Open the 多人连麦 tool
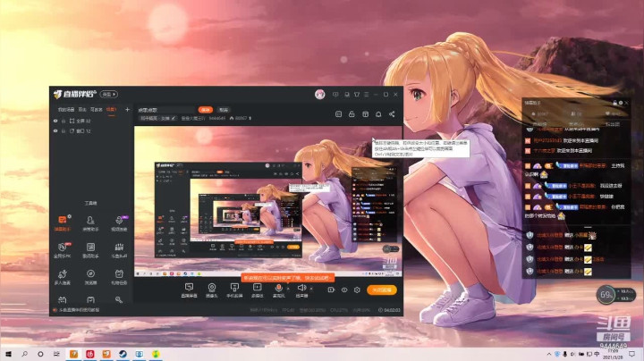The image size is (644, 361). coord(62,277)
